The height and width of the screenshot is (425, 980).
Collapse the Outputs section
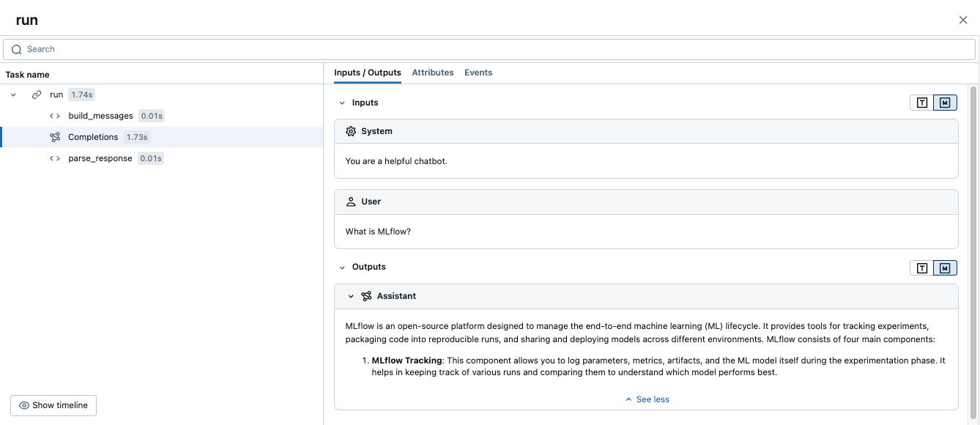click(x=342, y=267)
